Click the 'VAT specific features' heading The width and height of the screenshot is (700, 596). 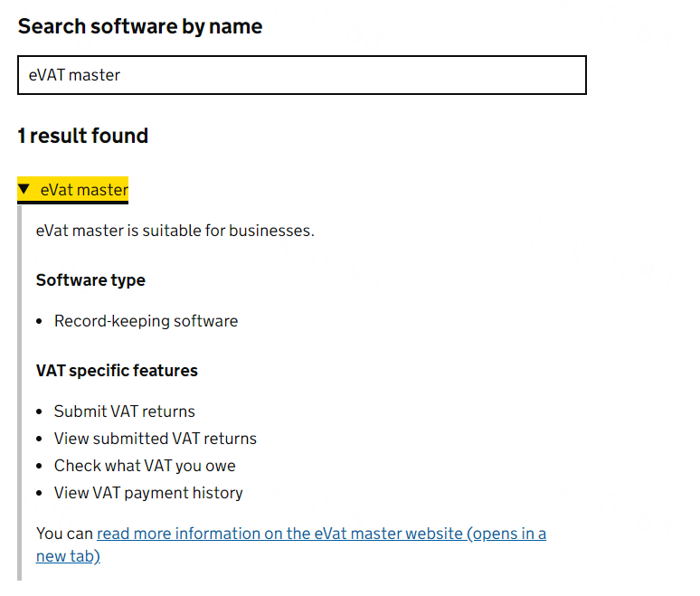pyautogui.click(x=117, y=371)
